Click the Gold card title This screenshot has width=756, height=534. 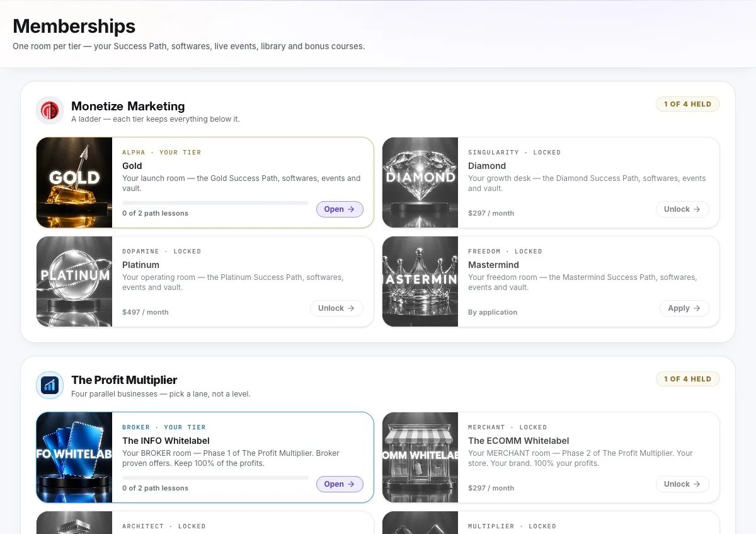coord(132,166)
